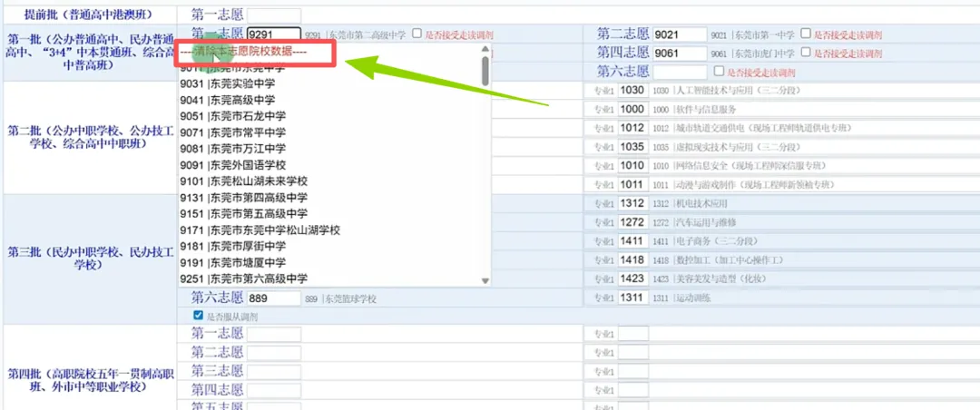Focus empty 专业1 field in 第四批 第四志愿 row
980x410 pixels.
[633, 390]
